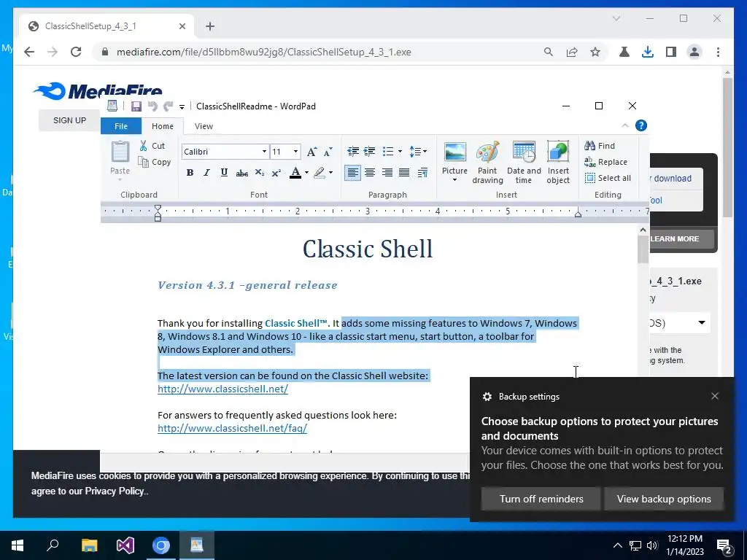
Task: Expand bullet list style options
Action: point(400,152)
